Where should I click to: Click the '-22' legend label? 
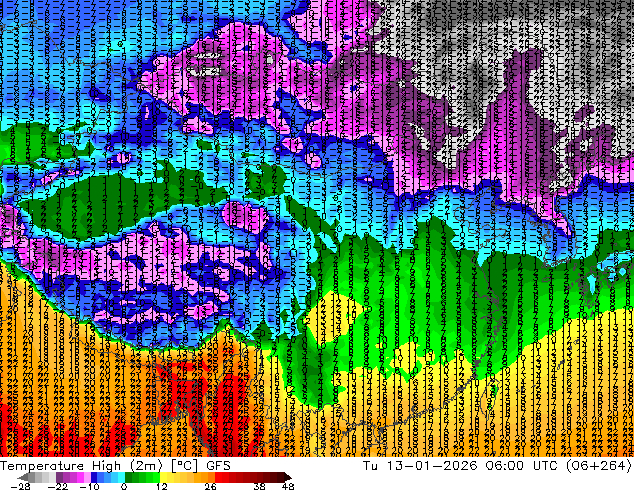[58, 486]
